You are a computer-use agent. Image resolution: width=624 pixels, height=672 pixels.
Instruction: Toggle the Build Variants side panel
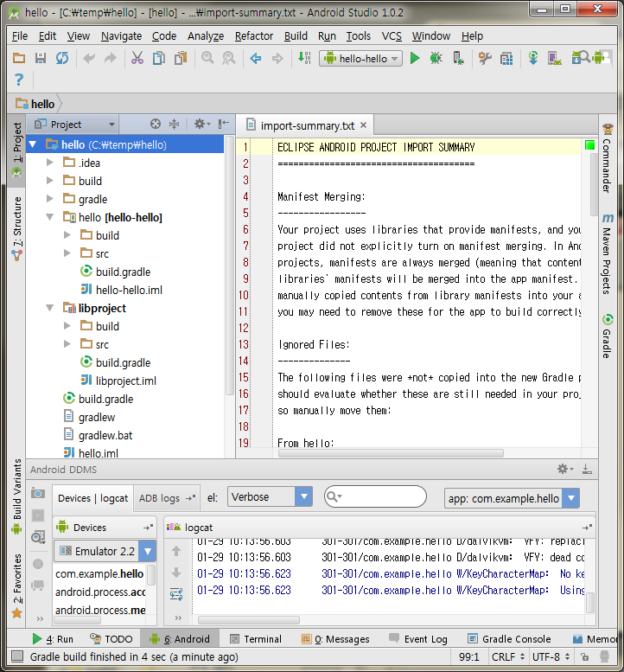click(16, 496)
